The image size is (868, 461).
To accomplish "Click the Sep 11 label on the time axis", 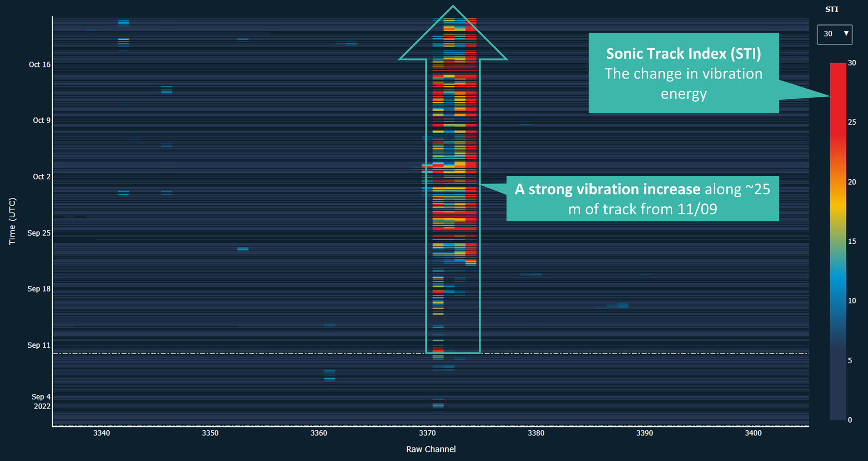I will (39, 345).
